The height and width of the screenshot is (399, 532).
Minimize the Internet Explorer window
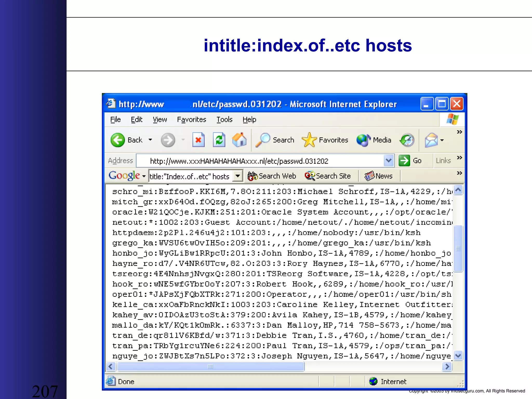tap(427, 104)
